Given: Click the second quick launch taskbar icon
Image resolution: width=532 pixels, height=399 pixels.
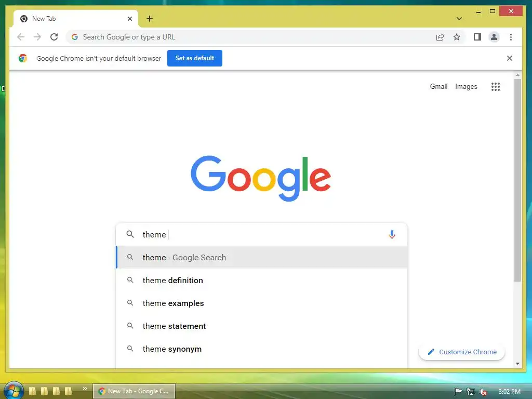Looking at the screenshot, I should (45, 391).
